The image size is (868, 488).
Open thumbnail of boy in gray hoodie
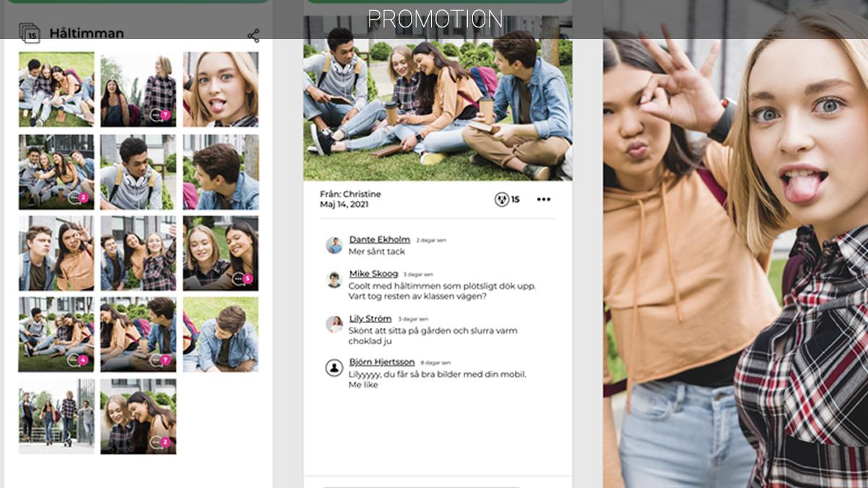pos(138,171)
